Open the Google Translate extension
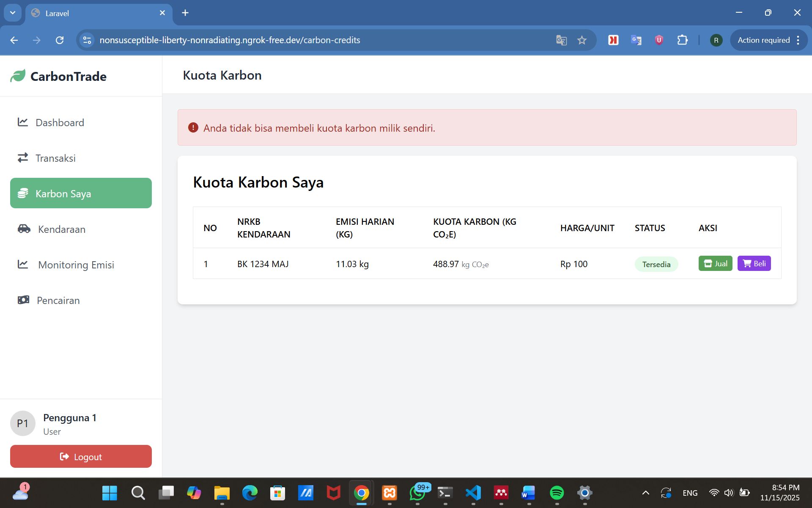812x508 pixels. (636, 40)
